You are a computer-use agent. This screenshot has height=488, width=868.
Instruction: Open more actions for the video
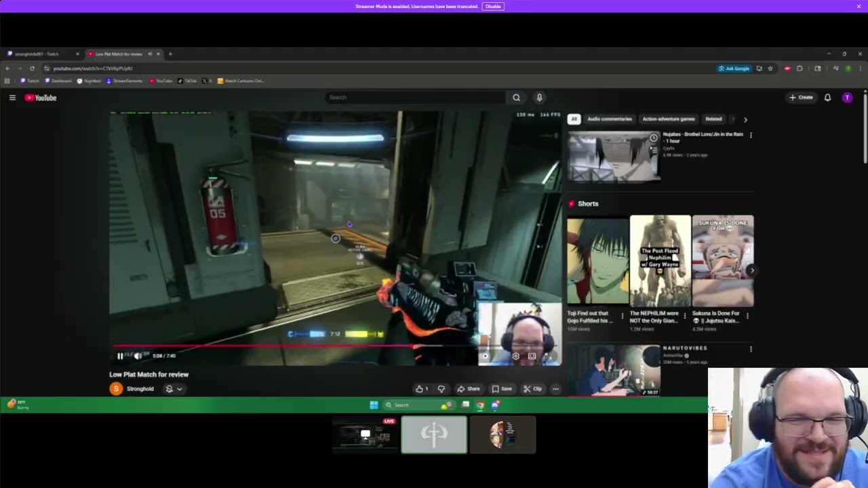(555, 389)
